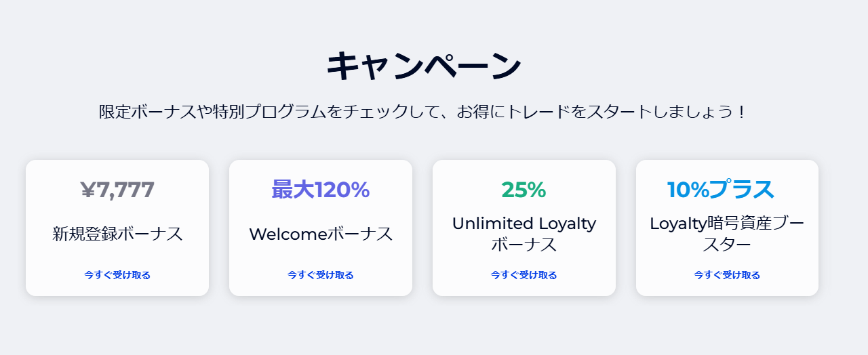Click 今すぐ受け取る link under 新規登録ボーナス
The image size is (868, 355).
pyautogui.click(x=117, y=275)
